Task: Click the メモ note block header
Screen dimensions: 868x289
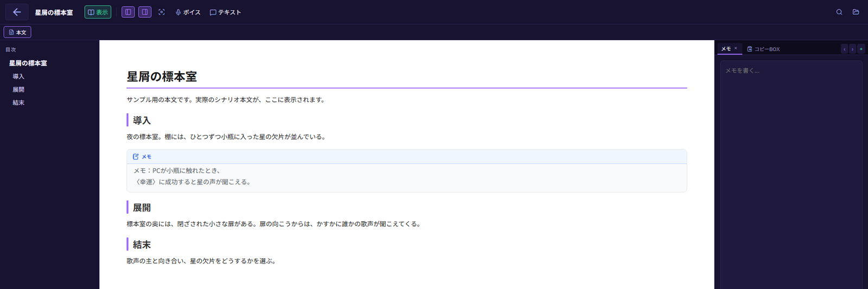Action: tap(407, 157)
